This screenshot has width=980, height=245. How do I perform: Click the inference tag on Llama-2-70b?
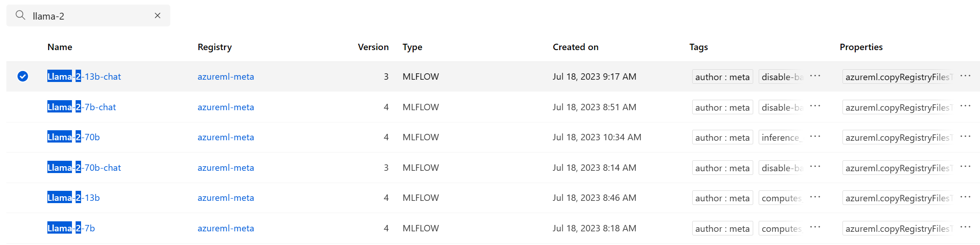[x=781, y=138]
